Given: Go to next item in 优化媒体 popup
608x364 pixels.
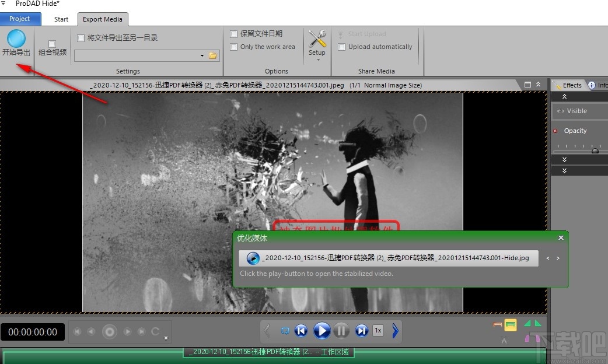Looking at the screenshot, I should tap(558, 258).
